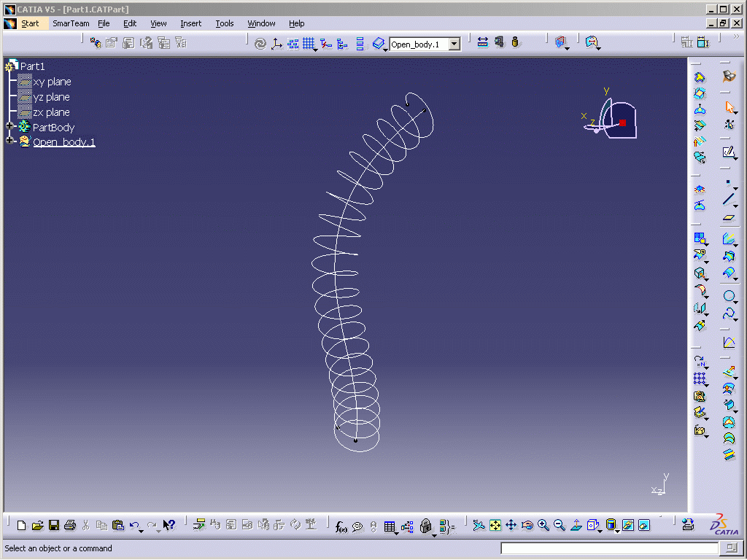This screenshot has height=560, width=747.
Task: Expand hidden toolbars with double chevron
Action: 737,36
